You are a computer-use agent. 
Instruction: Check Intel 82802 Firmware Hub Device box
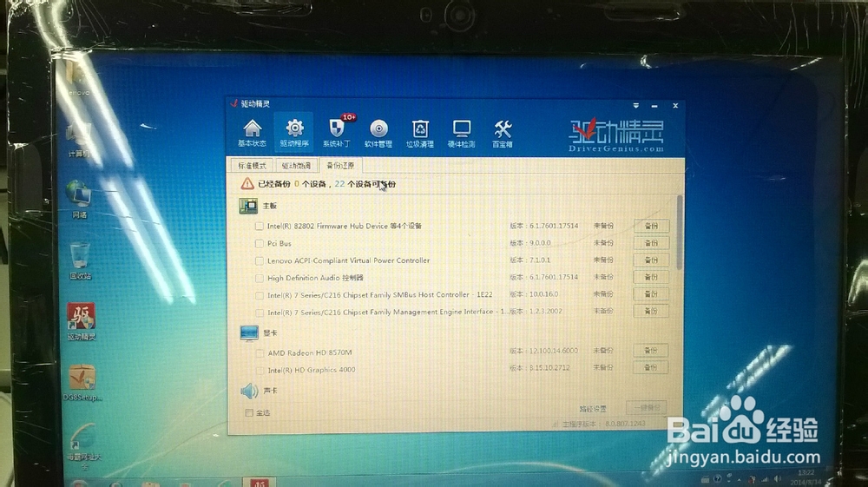click(x=259, y=227)
